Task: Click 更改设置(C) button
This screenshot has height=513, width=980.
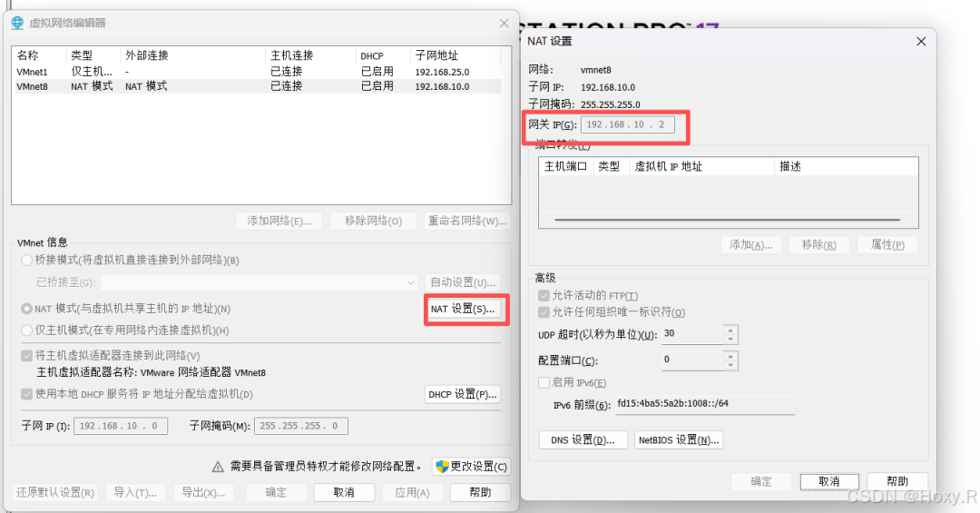Action: 471,466
